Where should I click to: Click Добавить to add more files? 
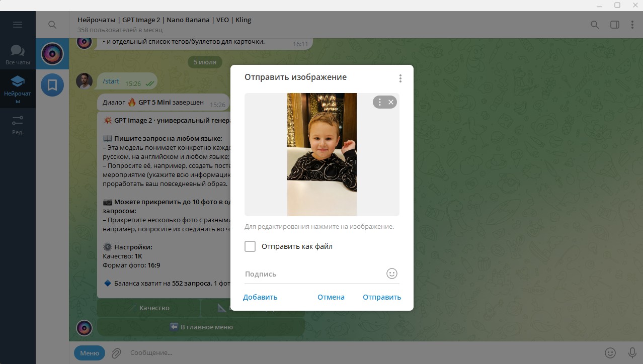(260, 297)
